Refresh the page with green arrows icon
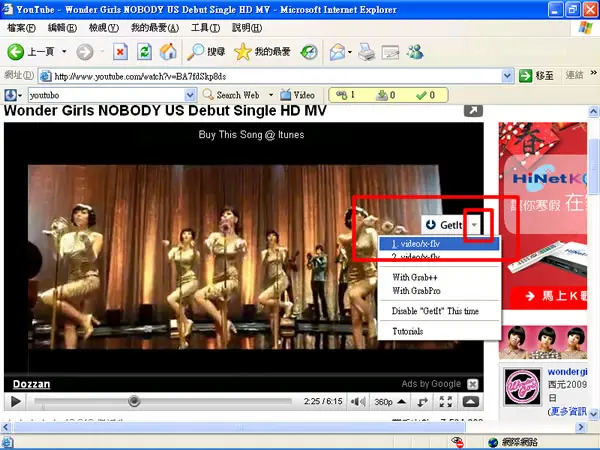600x450 pixels. click(x=144, y=52)
